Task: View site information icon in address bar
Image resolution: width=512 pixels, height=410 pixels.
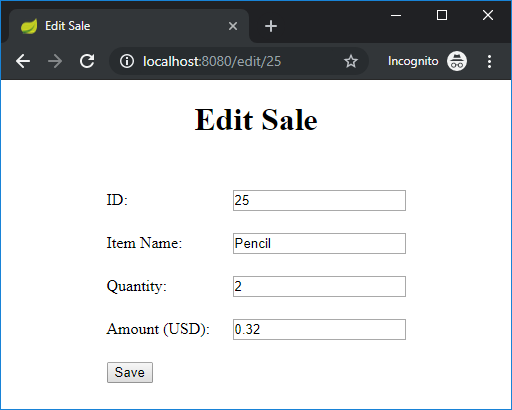Action: (127, 61)
